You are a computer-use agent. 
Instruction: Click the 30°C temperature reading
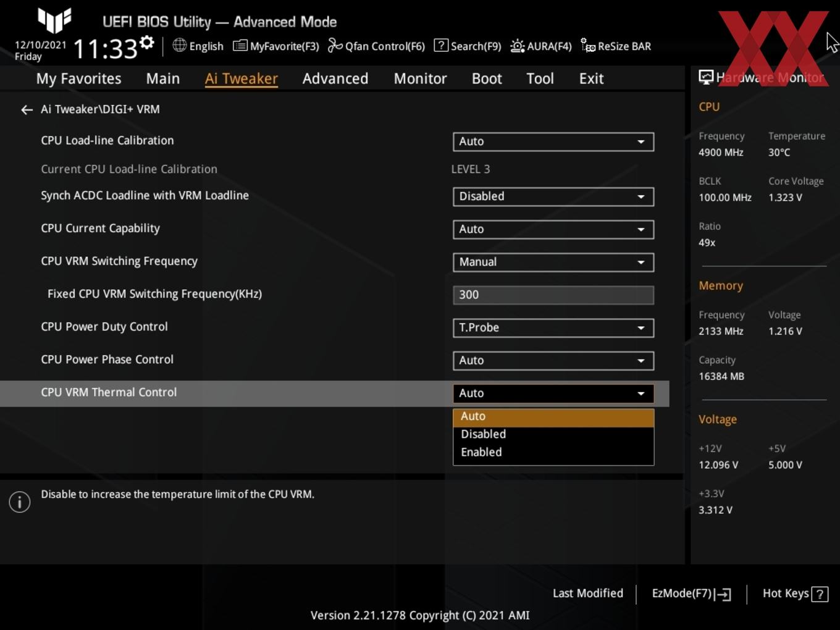[779, 153]
